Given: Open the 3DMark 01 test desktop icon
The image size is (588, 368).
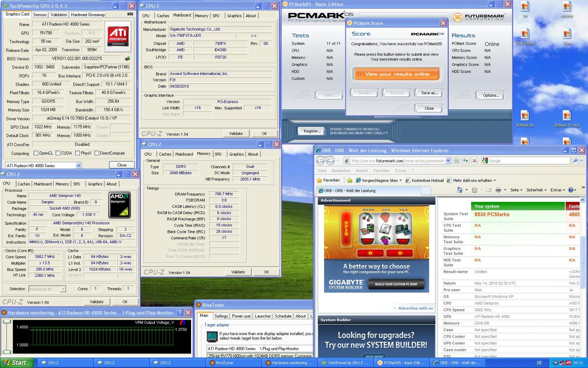Looking at the screenshot, I should tap(567, 119).
